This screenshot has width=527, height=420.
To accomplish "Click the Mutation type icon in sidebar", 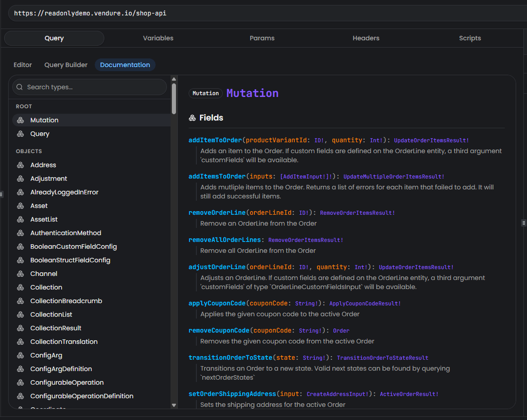I will 20,120.
